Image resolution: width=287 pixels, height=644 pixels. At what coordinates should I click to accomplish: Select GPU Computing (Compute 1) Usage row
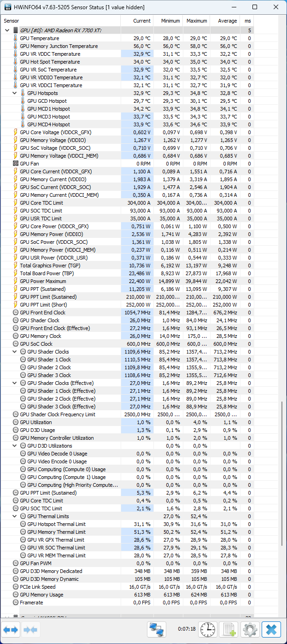127,477
